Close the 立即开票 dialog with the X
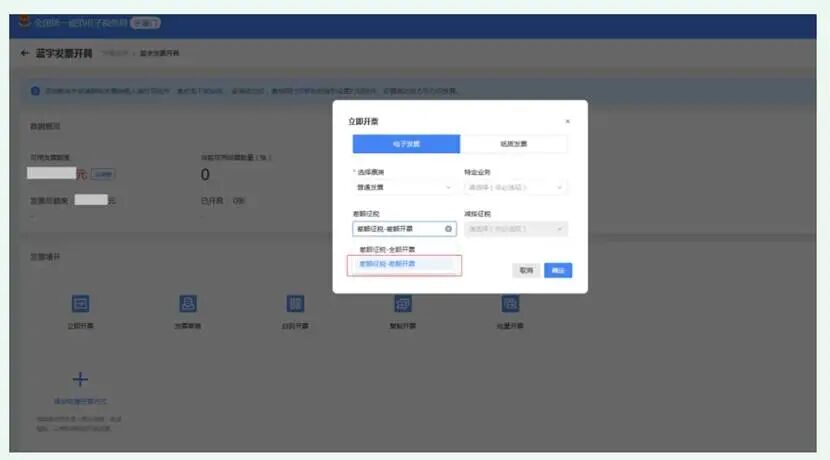This screenshot has width=830, height=460. point(567,121)
